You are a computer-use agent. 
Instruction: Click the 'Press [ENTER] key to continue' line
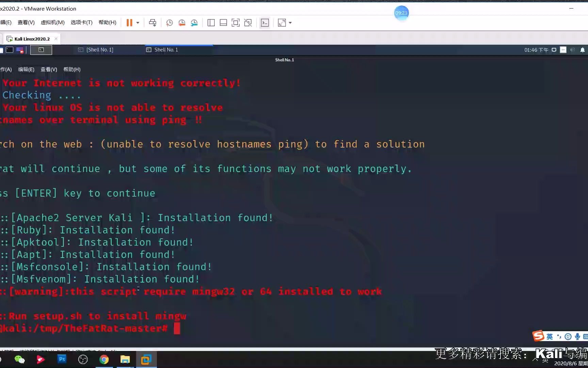[78, 194]
